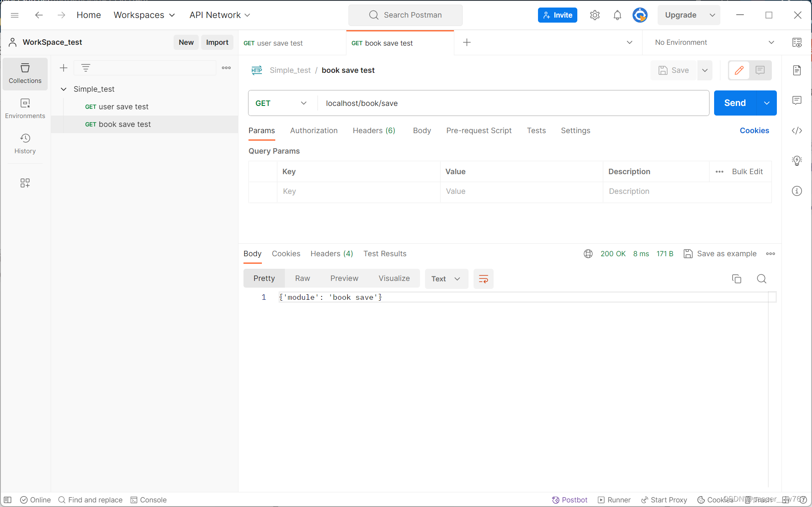Copy the response body
812x507 pixels.
pyautogui.click(x=737, y=279)
